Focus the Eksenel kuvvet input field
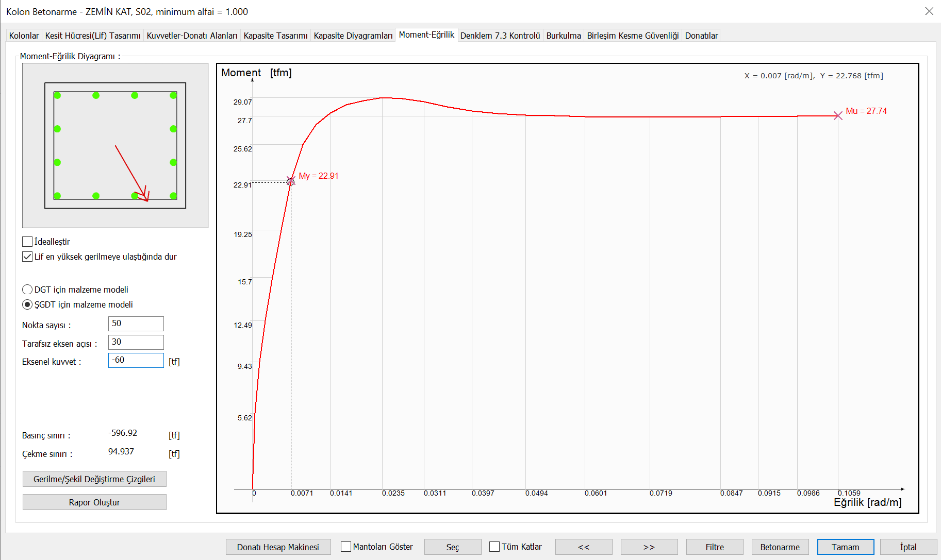The image size is (941, 560). (136, 360)
